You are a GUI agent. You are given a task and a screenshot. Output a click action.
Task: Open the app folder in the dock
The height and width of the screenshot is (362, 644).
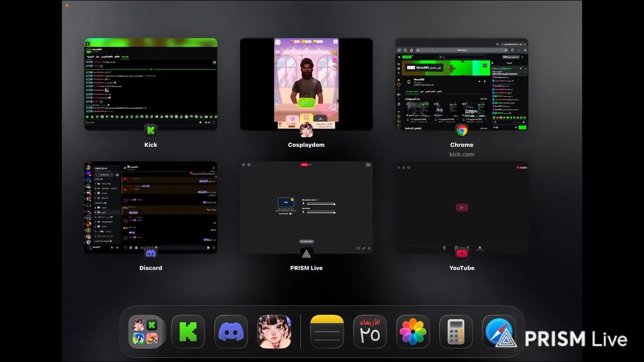pyautogui.click(x=145, y=332)
